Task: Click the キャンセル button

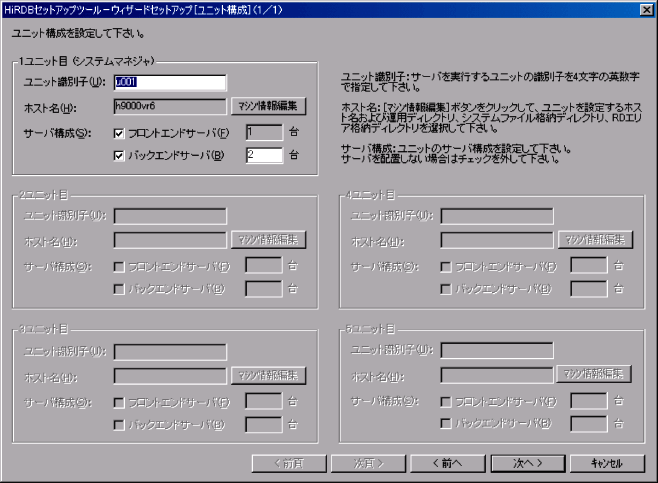Action: pos(607,463)
